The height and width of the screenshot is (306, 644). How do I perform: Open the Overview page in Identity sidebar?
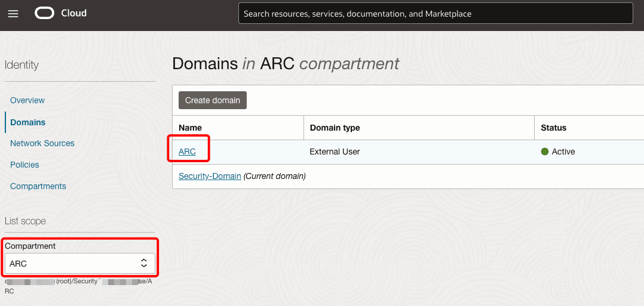pos(27,100)
